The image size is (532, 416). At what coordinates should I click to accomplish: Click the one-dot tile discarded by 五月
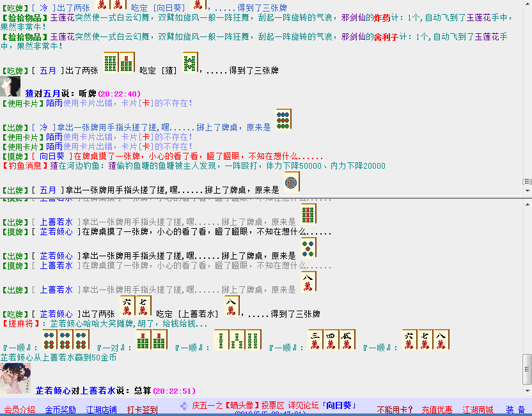[292, 182]
